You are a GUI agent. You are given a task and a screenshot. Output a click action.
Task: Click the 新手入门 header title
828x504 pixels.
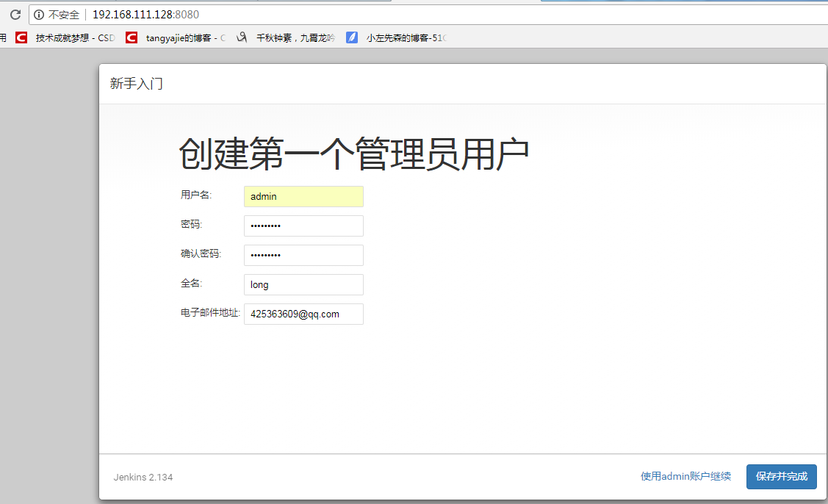136,84
